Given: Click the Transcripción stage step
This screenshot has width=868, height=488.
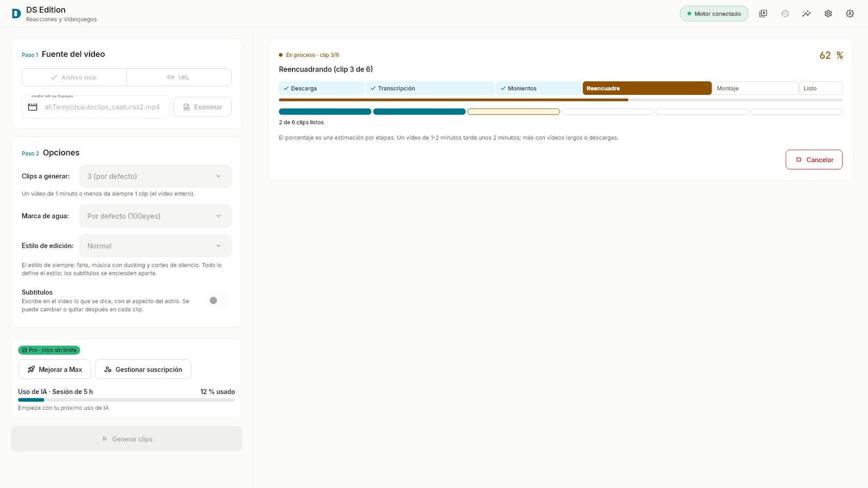Looking at the screenshot, I should coord(430,88).
